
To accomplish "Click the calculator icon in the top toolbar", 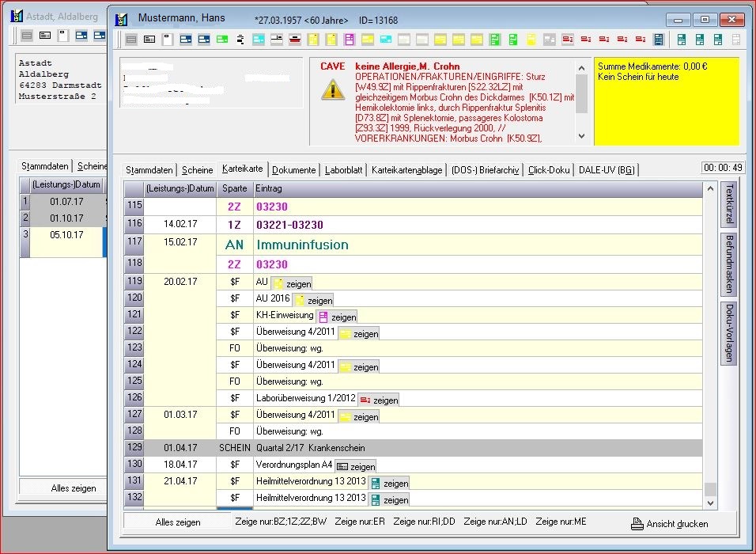I will coord(659,39).
